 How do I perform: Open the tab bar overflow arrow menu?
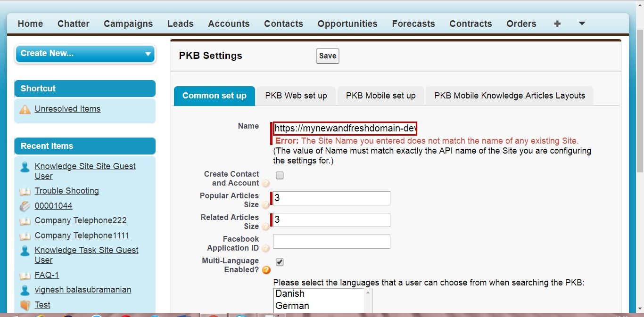pyautogui.click(x=582, y=24)
